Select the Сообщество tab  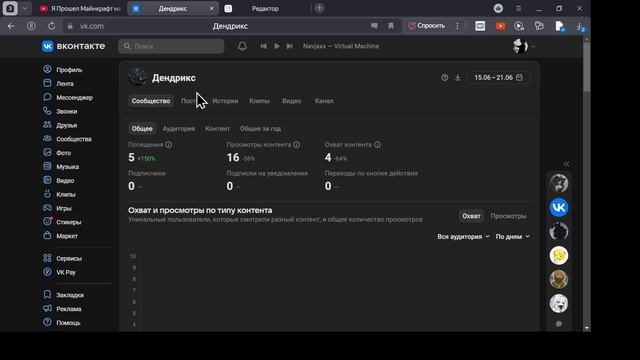151,101
